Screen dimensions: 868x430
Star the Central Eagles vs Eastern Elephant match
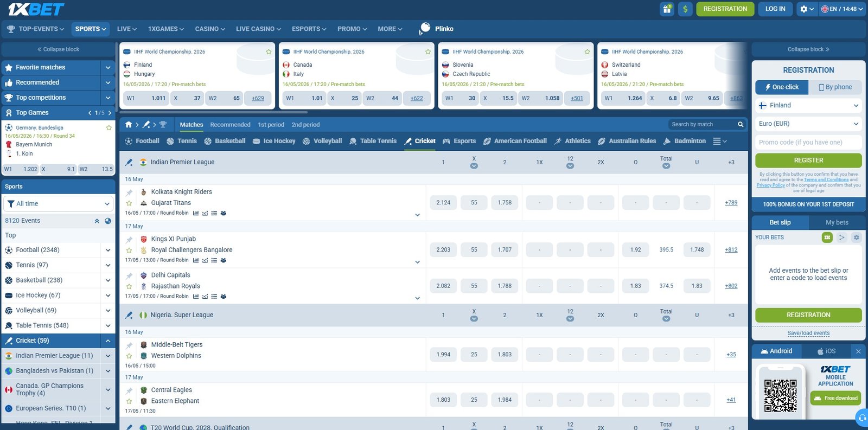(129, 402)
